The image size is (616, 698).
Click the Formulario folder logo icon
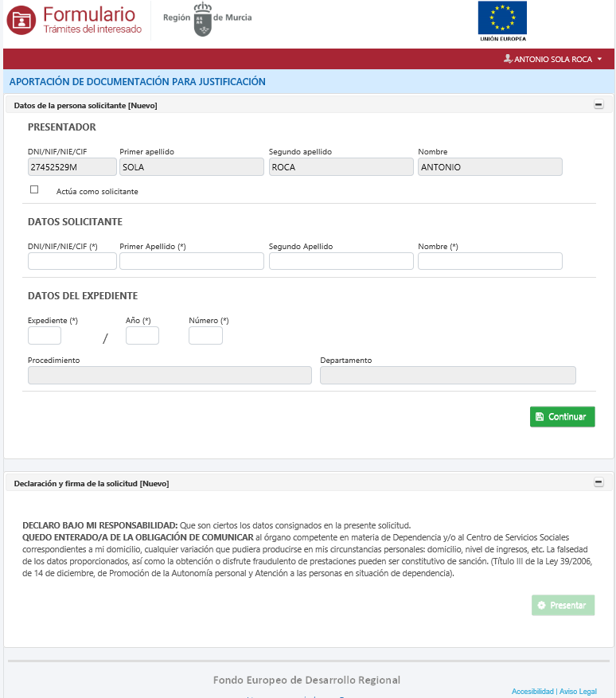tap(21, 20)
